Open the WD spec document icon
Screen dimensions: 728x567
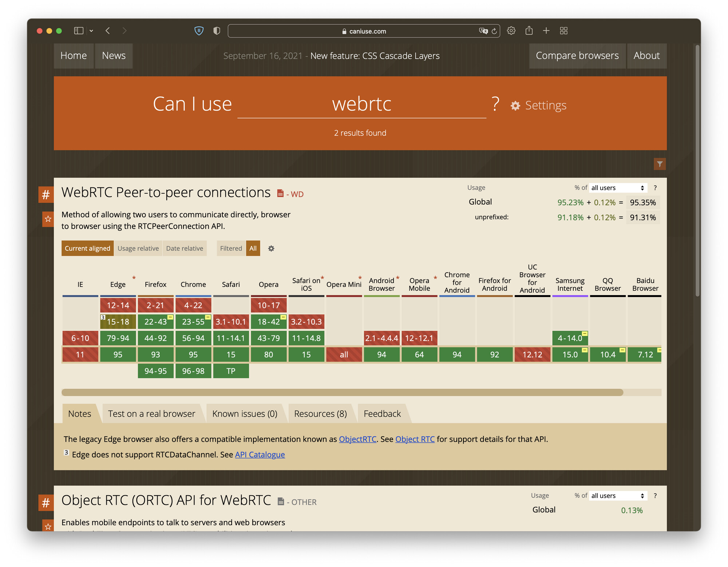click(x=280, y=193)
